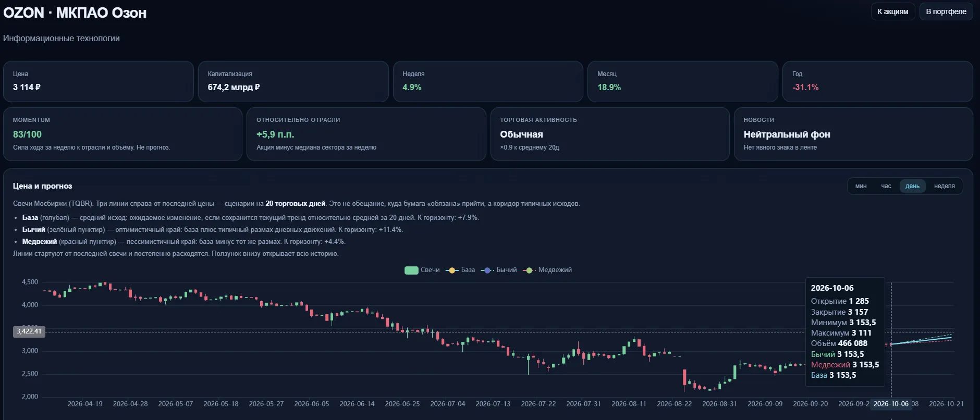
Task: Click the «Нет явного знака в ленте» note
Action: coord(780,147)
